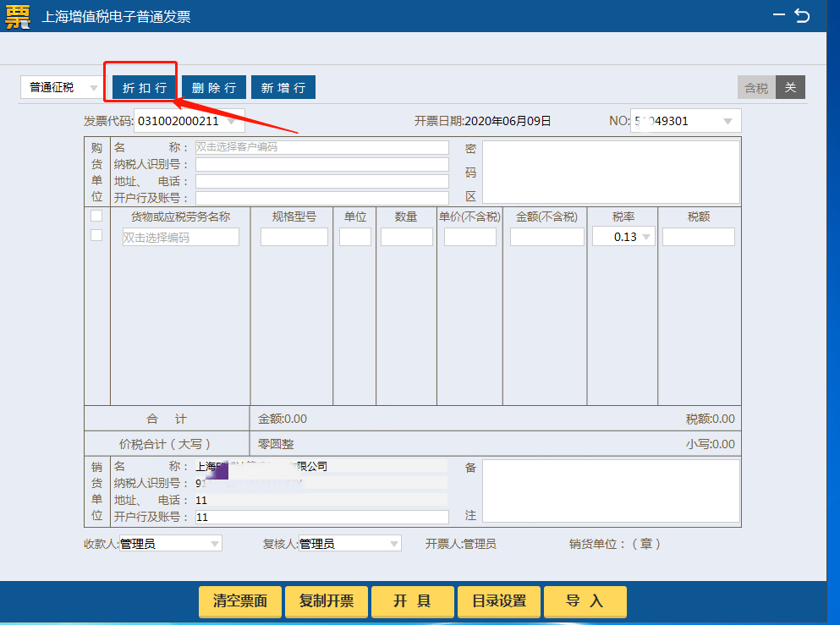Click the 金额(不含税) input cell

(547, 237)
